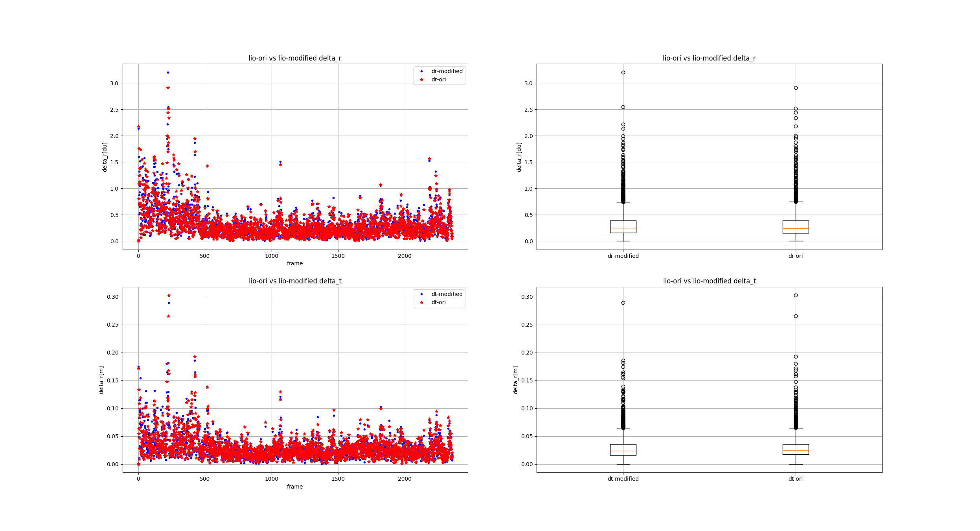Click the red star dr-ori legend marker

pos(421,79)
